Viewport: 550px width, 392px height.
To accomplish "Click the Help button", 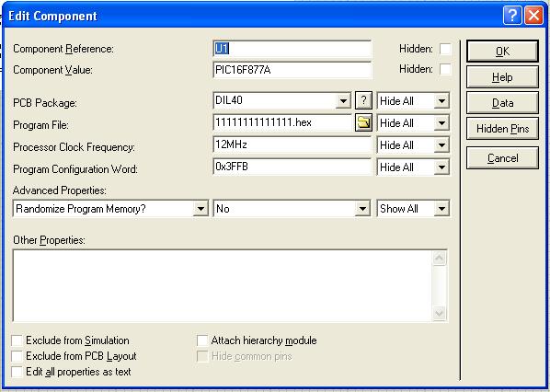I will [x=502, y=77].
